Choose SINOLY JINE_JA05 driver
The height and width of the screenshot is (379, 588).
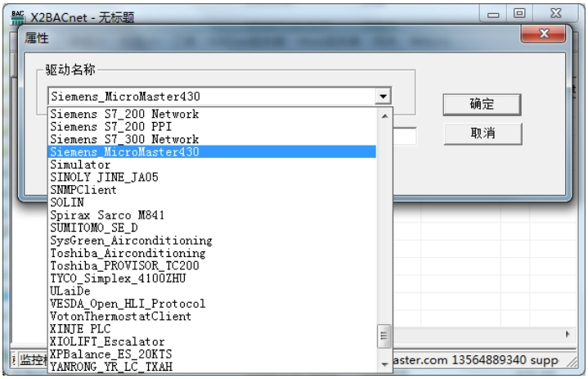pyautogui.click(x=212, y=177)
